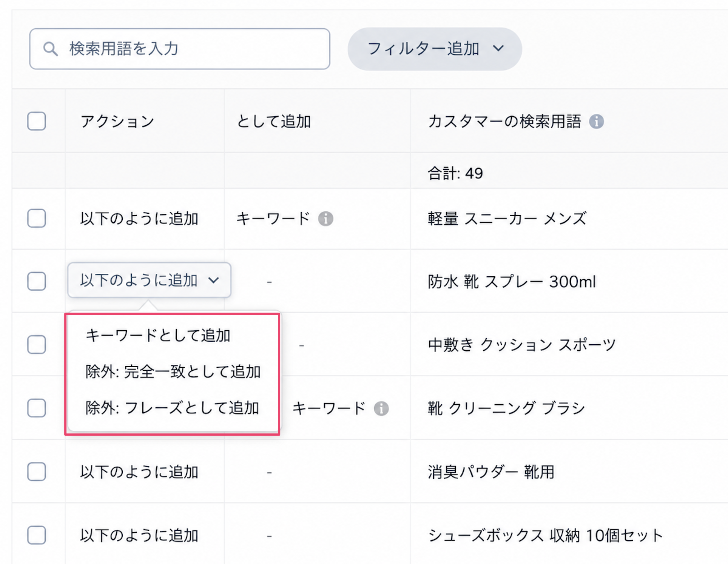Viewport: 728px width, 564px height.
Task: Focus the 検索用語を入力 search field
Action: tap(180, 49)
